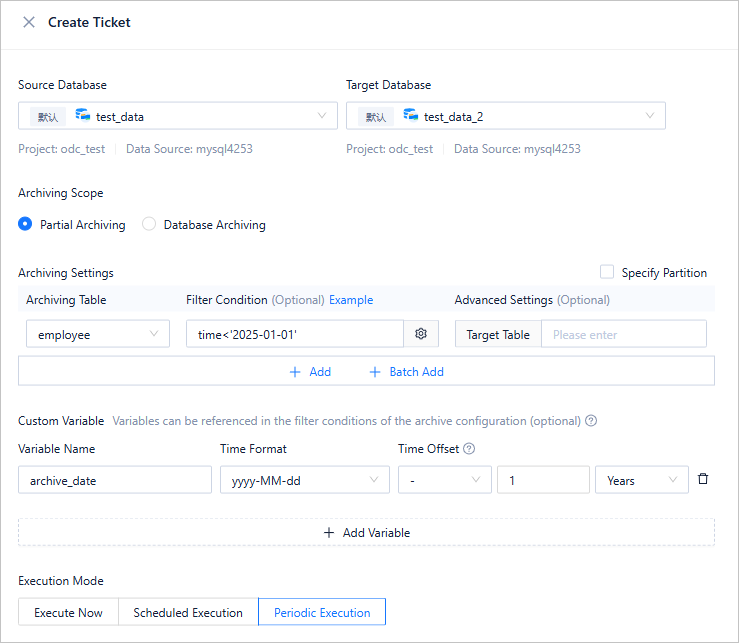Select the Database Archiving option
Screen dimensions: 739x643
pos(149,225)
